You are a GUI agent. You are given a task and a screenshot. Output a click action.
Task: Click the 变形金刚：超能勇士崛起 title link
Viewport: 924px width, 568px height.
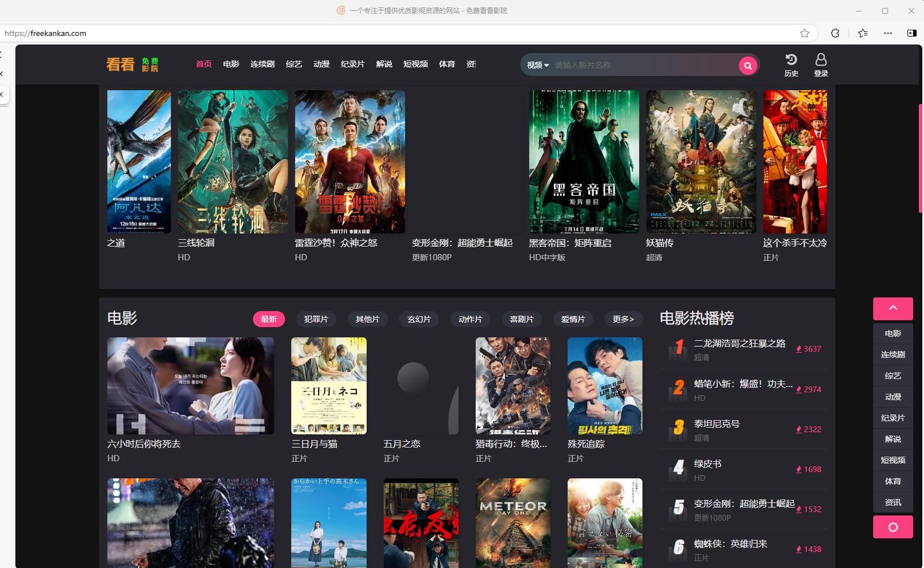click(463, 243)
